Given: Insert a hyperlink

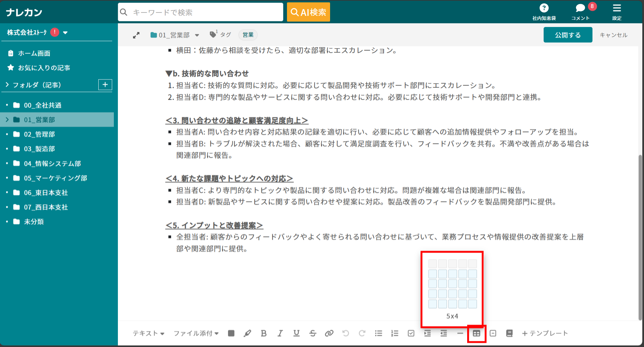Looking at the screenshot, I should (329, 333).
